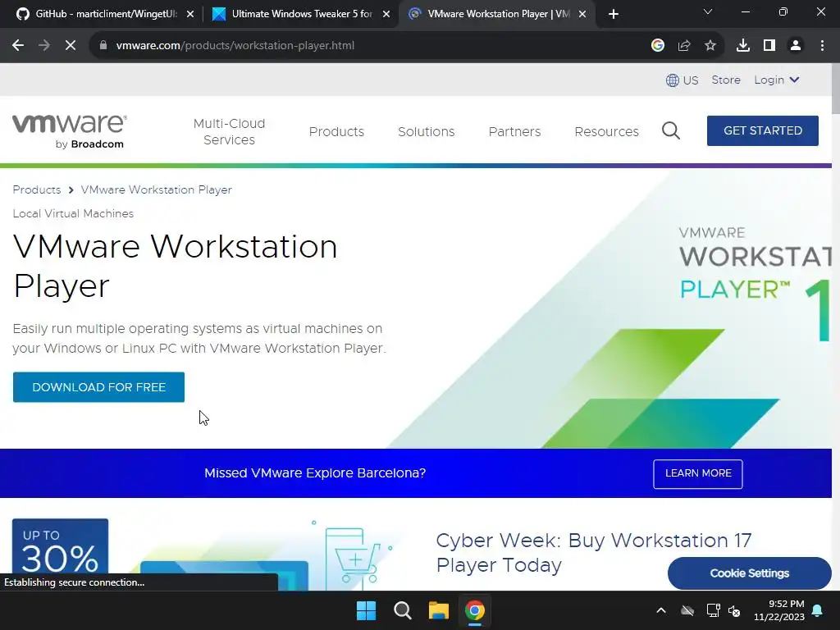Open a new tab with plus
This screenshot has height=630, width=840.
tap(614, 14)
